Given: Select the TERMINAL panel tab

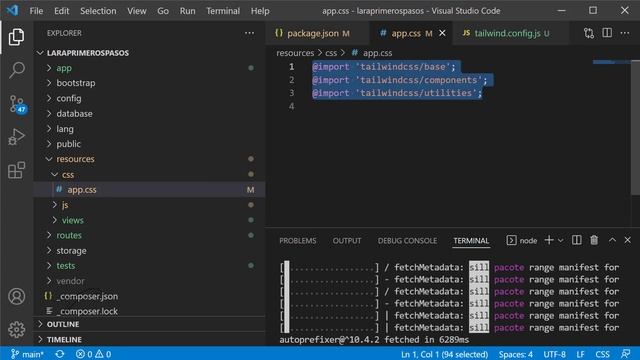Looking at the screenshot, I should click(471, 241).
